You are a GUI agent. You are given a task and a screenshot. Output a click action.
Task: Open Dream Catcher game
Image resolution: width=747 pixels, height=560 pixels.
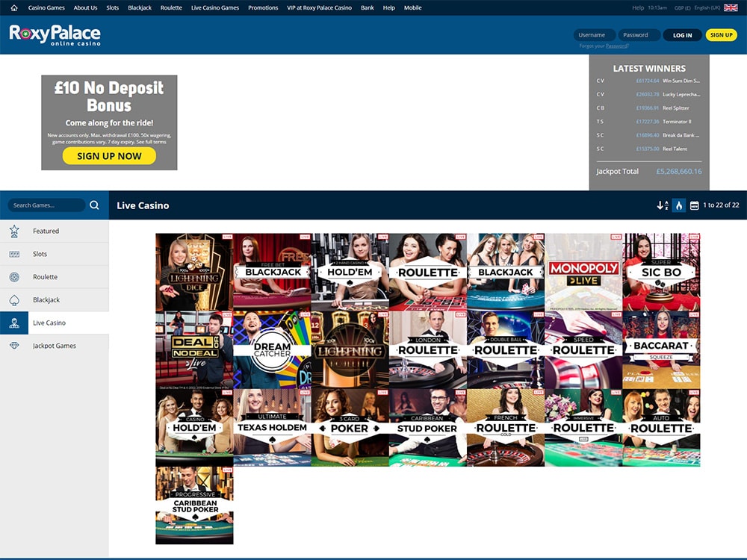point(272,350)
